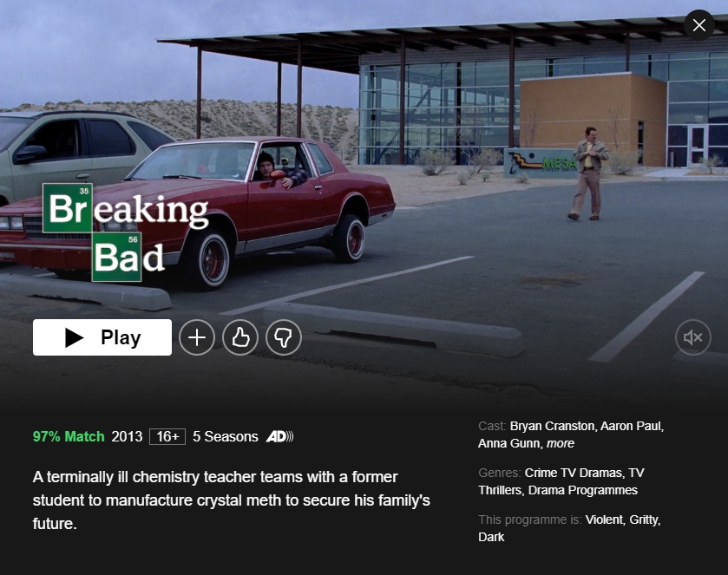Screen dimensions: 728x575
Task: Open Aaron Paul cast link
Action: coord(632,426)
